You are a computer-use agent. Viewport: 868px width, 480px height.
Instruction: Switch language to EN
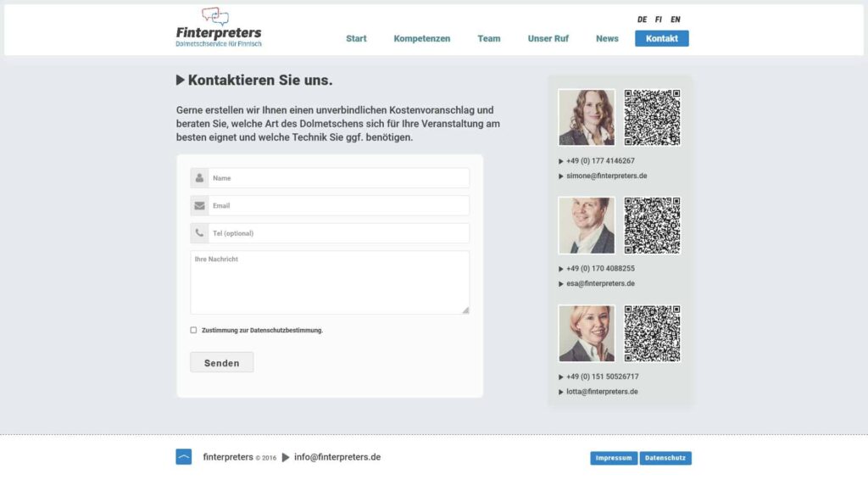click(x=676, y=20)
